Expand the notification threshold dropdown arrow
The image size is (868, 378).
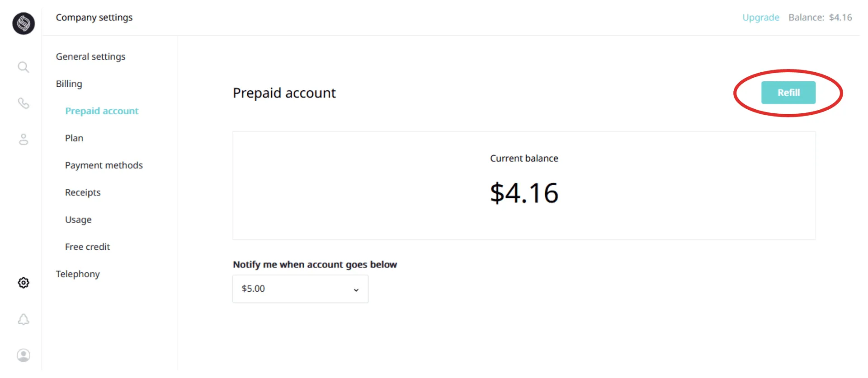coord(356,289)
